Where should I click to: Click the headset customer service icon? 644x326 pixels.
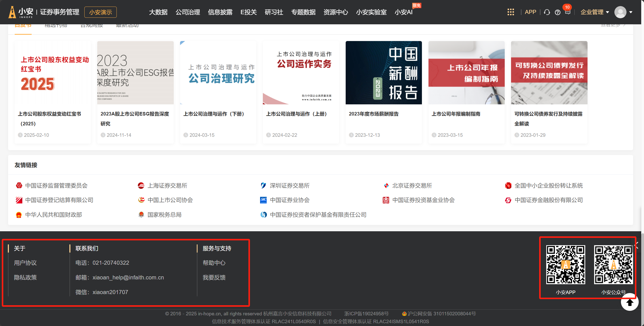[x=547, y=12]
